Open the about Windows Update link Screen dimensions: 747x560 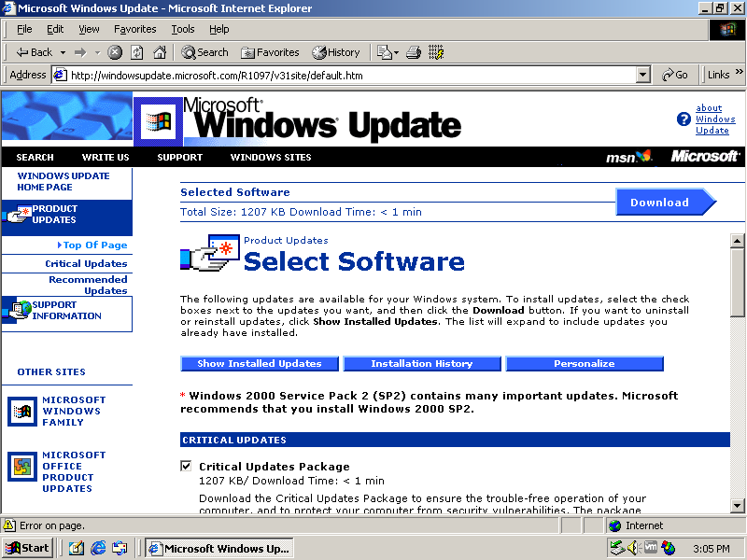click(715, 119)
